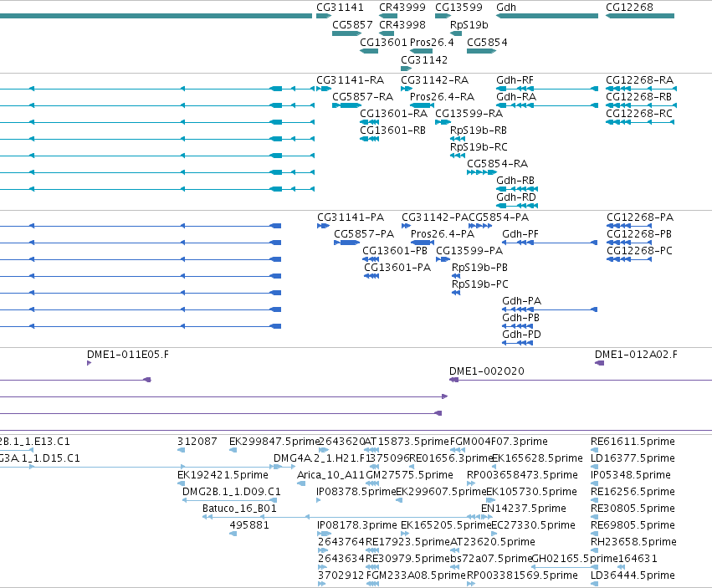The image size is (712, 588).
Task: Click the CR43999 gene label
Action: (402, 8)
